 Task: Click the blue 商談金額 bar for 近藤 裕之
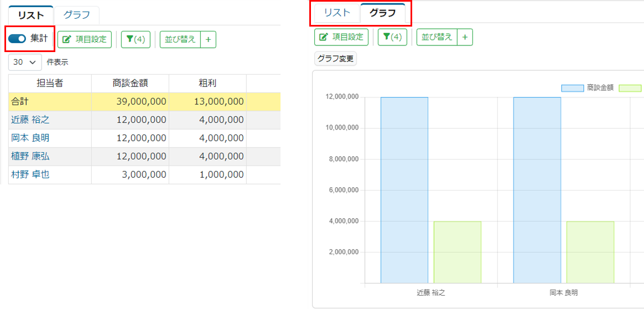pos(404,190)
